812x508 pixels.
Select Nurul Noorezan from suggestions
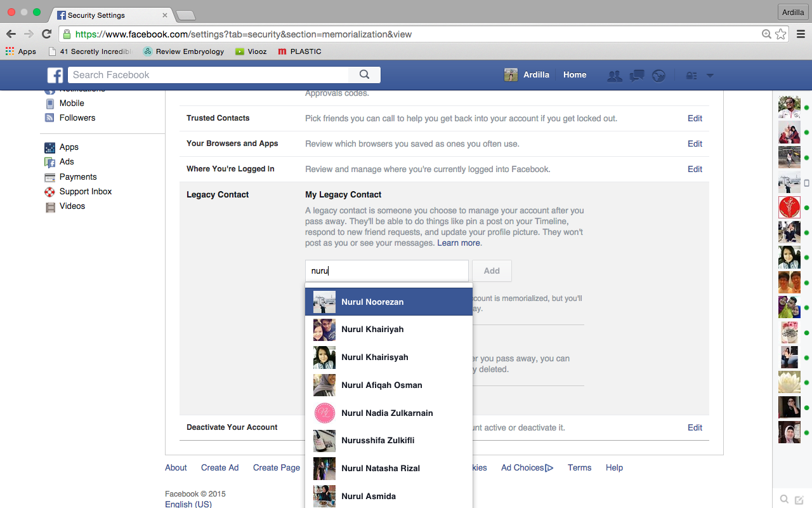pos(389,302)
